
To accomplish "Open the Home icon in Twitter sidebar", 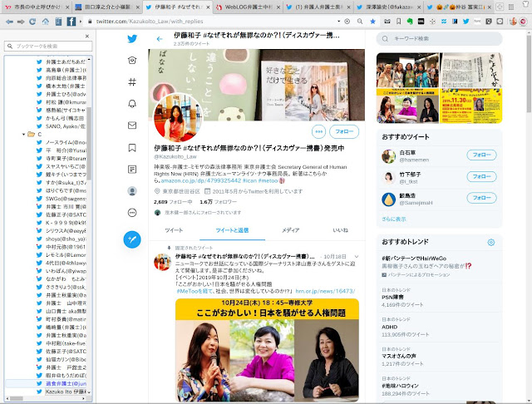I will pos(132,61).
